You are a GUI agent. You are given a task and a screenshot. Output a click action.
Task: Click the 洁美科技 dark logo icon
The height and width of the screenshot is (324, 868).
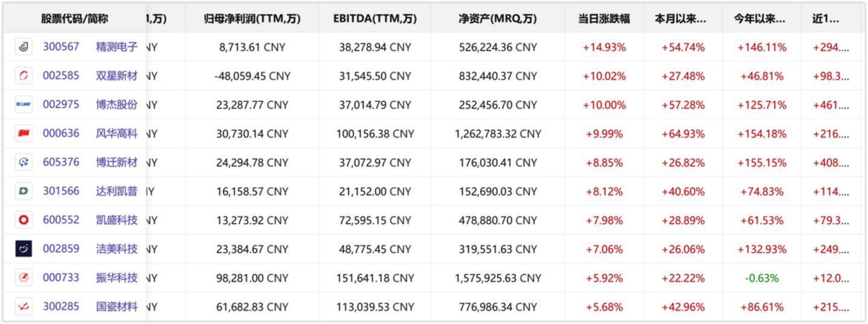(x=24, y=249)
